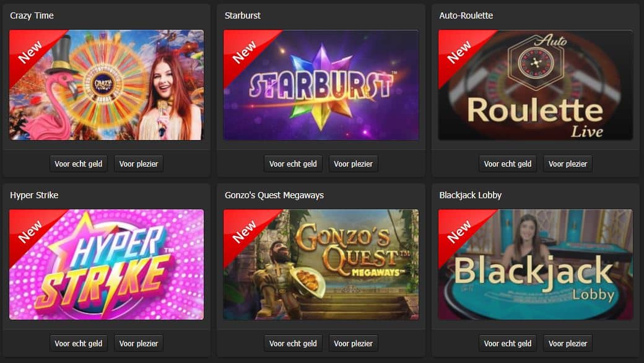The width and height of the screenshot is (644, 363).
Task: Open the Gonzo's Quest Megaways thumbnail
Action: click(x=321, y=265)
